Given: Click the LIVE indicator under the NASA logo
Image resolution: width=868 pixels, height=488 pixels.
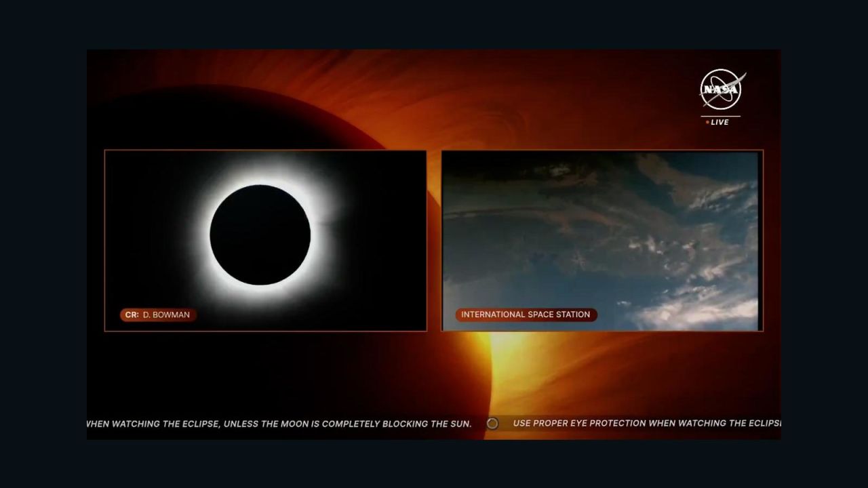Looking at the screenshot, I should (717, 122).
